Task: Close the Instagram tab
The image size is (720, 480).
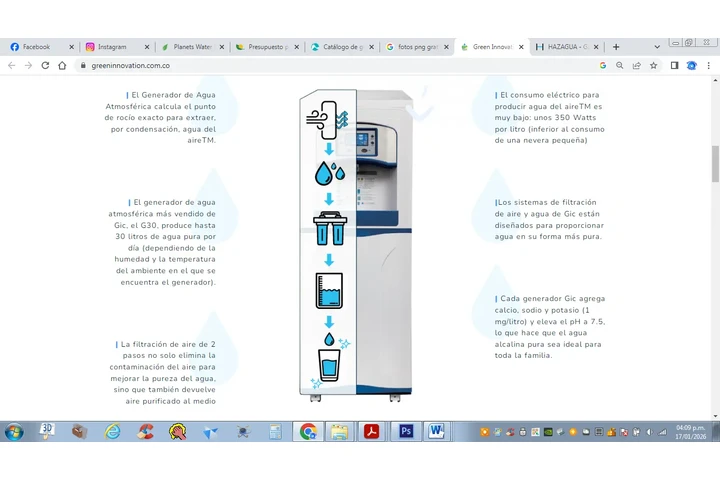Action: 146,47
